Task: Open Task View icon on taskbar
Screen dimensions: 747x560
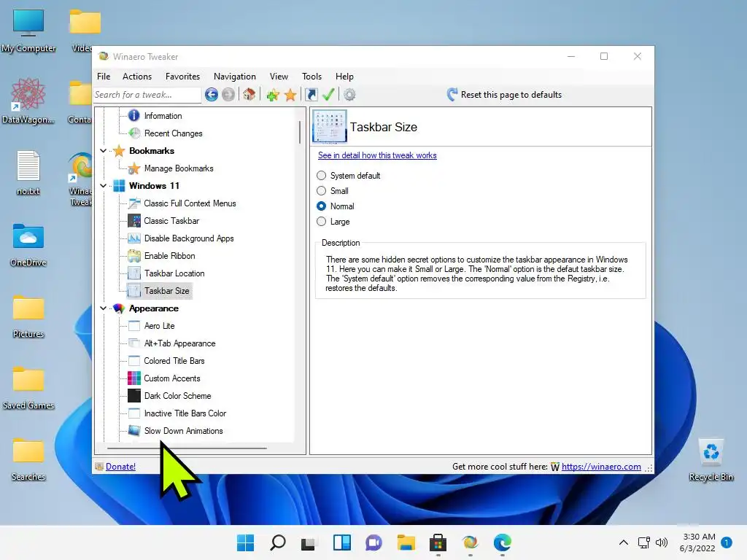Action: click(x=309, y=542)
